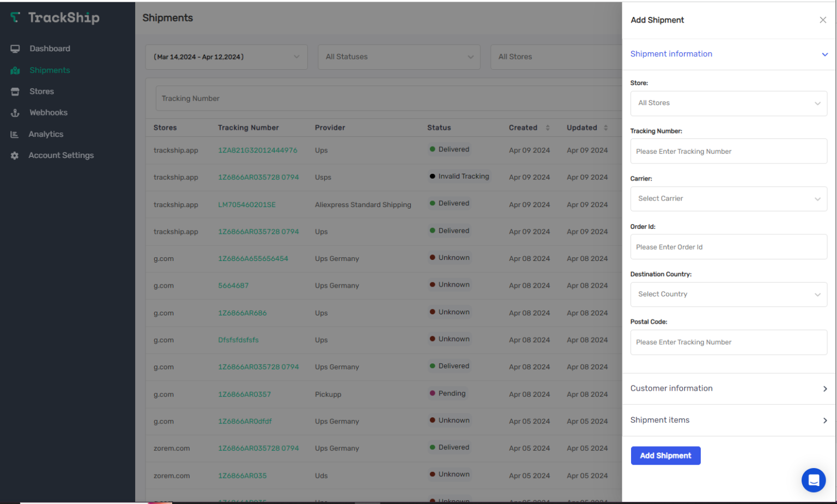Open Analytics via its chart icon
This screenshot has height=504, width=837.
click(x=15, y=133)
